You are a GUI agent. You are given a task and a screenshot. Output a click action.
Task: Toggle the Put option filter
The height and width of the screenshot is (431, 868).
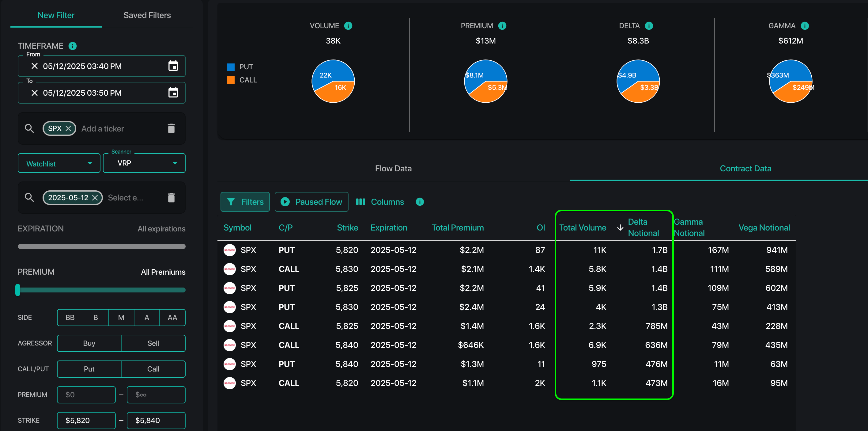[x=89, y=368]
